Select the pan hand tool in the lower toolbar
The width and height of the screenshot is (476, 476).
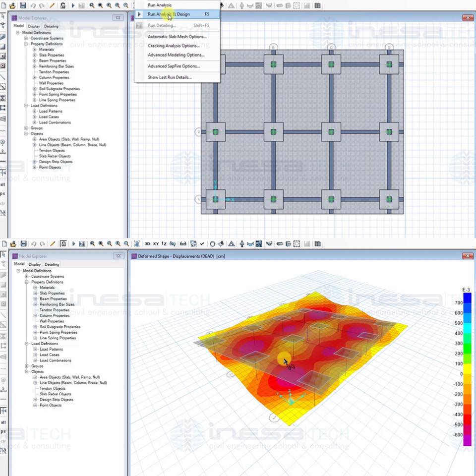pyautogui.click(x=137, y=244)
